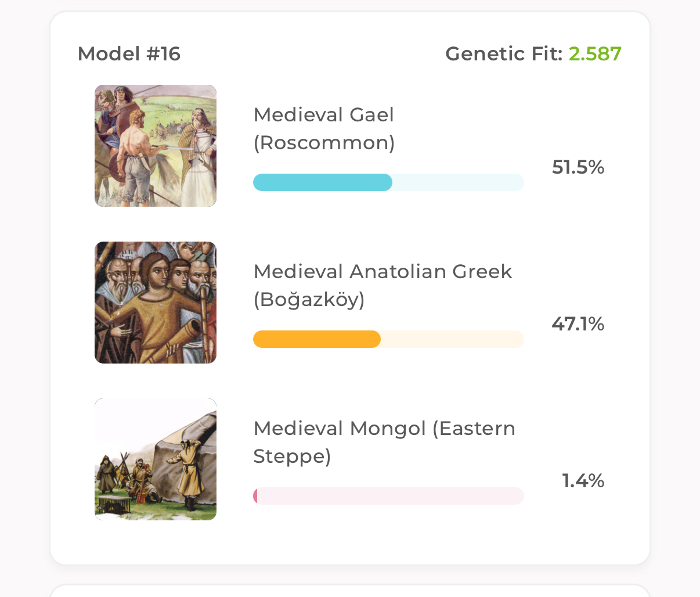Viewport: 700px width, 597px height.
Task: Click the unfilled part of Anatolian Greek bar
Action: coord(453,339)
